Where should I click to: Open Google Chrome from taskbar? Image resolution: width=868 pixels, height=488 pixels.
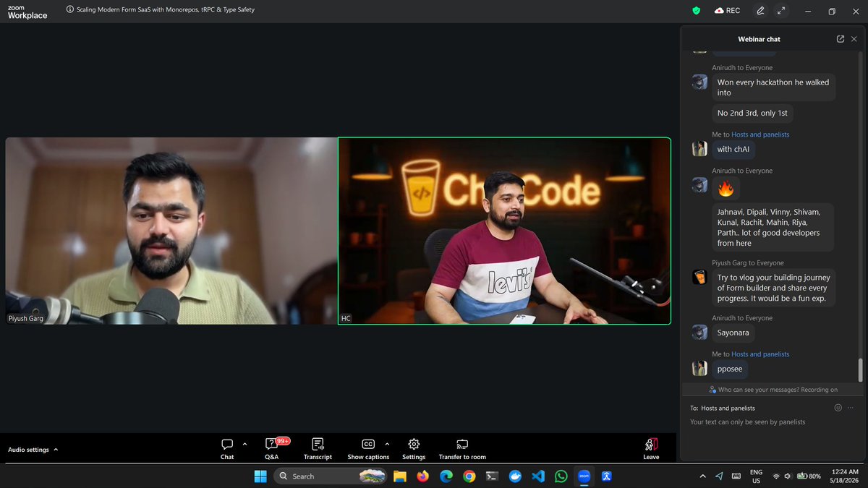point(469,476)
